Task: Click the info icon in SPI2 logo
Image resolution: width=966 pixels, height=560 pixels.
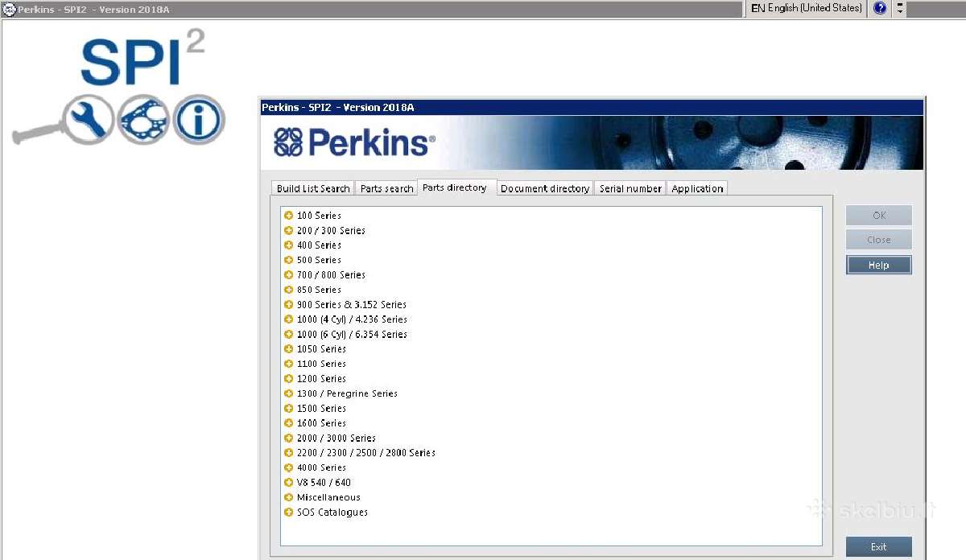Action: click(197, 121)
